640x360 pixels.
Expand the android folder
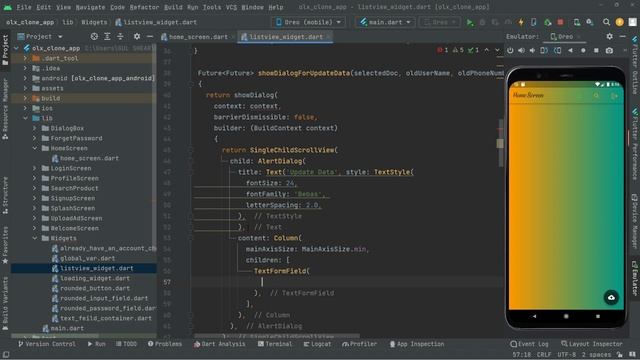tap(25, 78)
